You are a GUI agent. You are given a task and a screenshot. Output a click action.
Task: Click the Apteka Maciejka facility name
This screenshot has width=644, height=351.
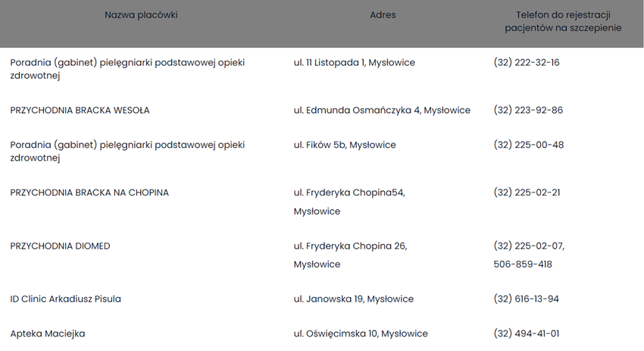tap(48, 334)
